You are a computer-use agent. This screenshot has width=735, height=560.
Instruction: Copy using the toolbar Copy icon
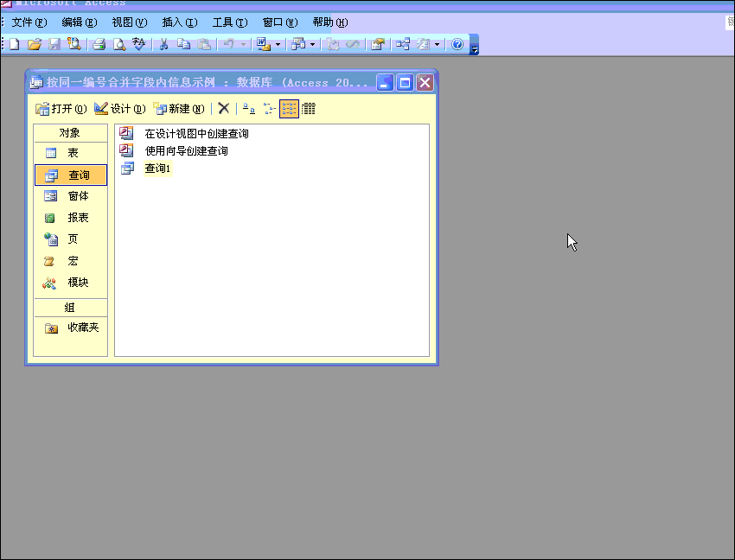pyautogui.click(x=183, y=45)
